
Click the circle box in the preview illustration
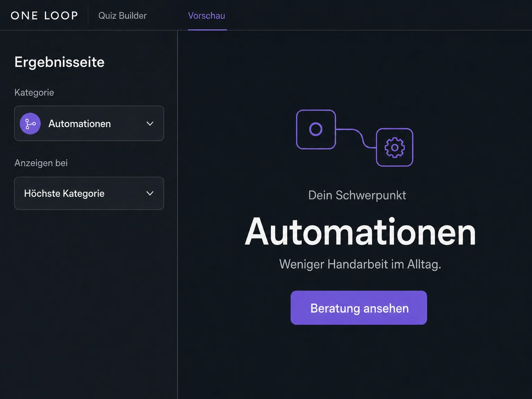316,130
